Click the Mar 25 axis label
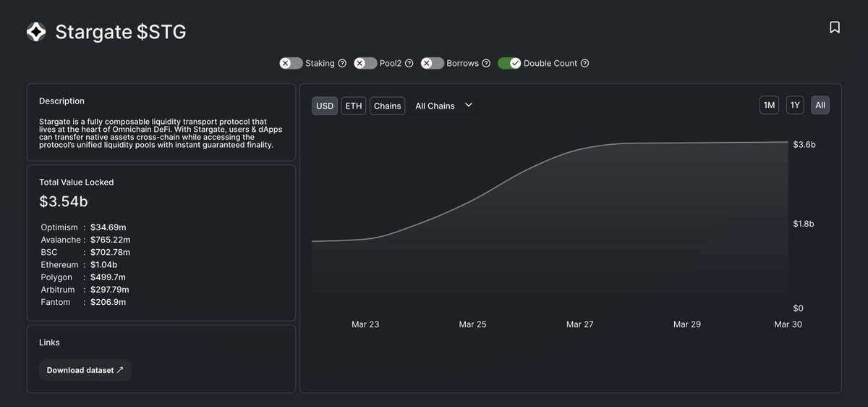This screenshot has width=868, height=407. click(x=472, y=324)
